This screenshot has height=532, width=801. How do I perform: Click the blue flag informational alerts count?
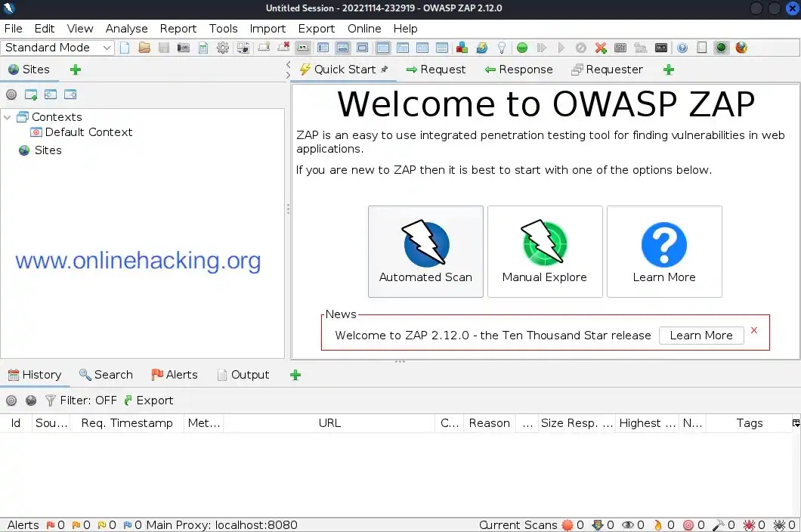[x=132, y=525]
